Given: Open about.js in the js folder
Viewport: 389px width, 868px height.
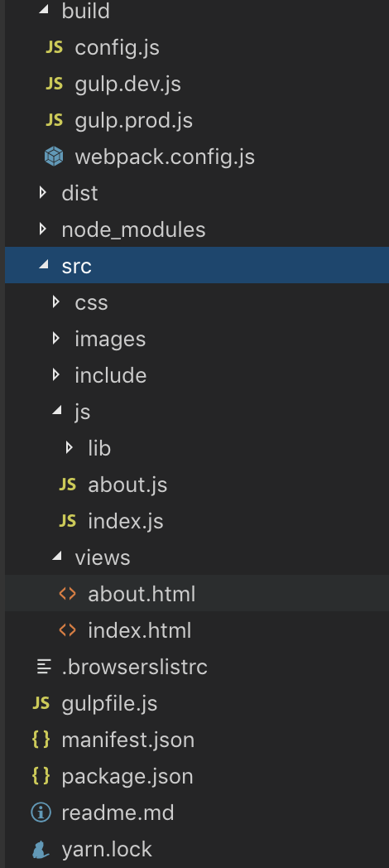Looking at the screenshot, I should coord(127,485).
